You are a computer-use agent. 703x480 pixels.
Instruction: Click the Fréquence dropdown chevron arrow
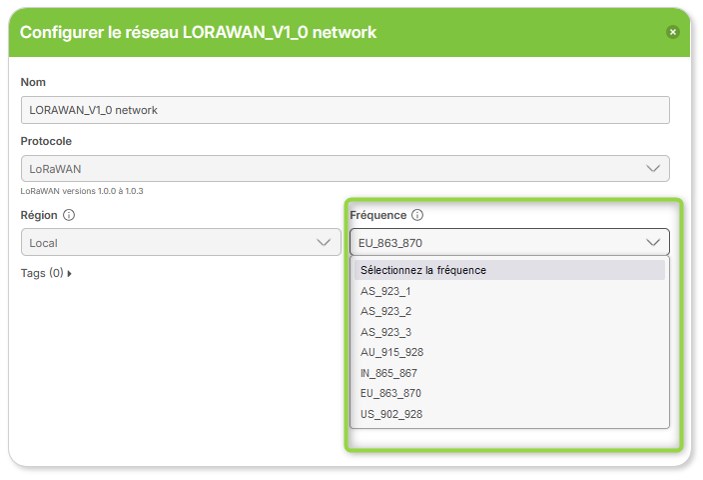pyautogui.click(x=653, y=242)
